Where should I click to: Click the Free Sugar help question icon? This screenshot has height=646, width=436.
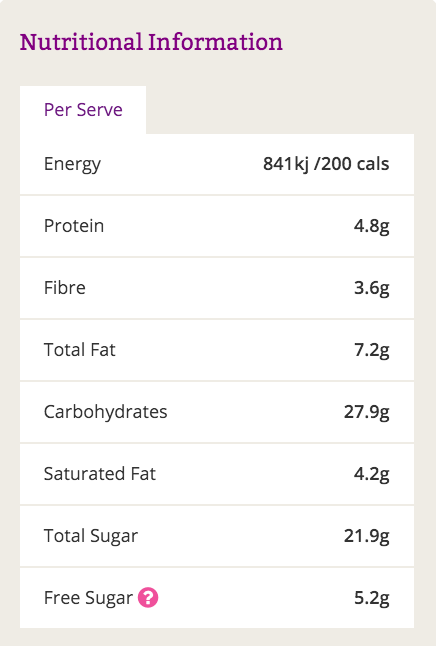148,597
